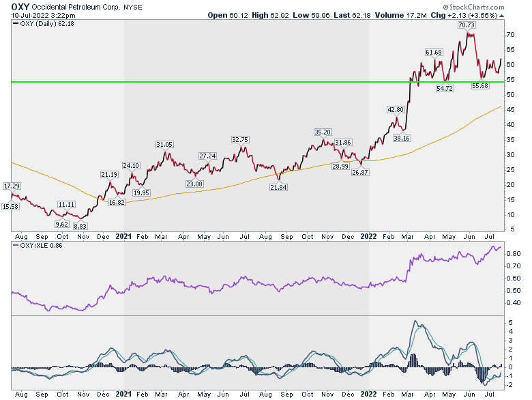Viewport: 532px width, 400px height.
Task: Click the 28.99 low price label
Action: coord(340,166)
